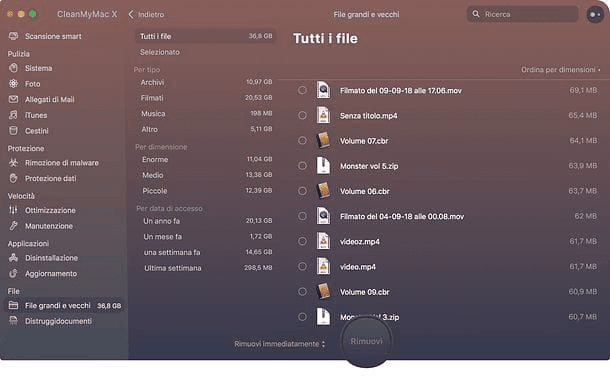This screenshot has height=385, width=610.
Task: Click the Ottimizzazione sliders icon
Action: tap(14, 210)
